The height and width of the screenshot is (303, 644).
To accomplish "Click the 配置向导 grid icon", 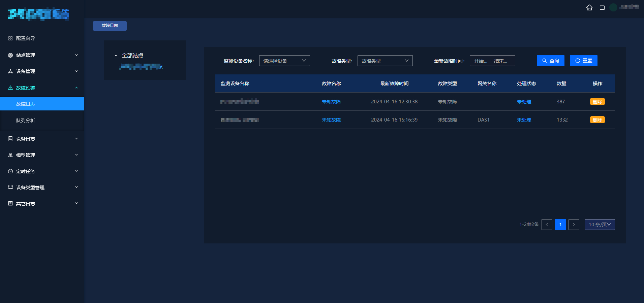I will click(10, 38).
